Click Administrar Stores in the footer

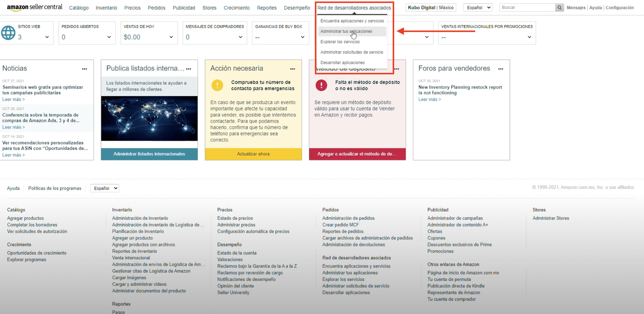(x=551, y=218)
